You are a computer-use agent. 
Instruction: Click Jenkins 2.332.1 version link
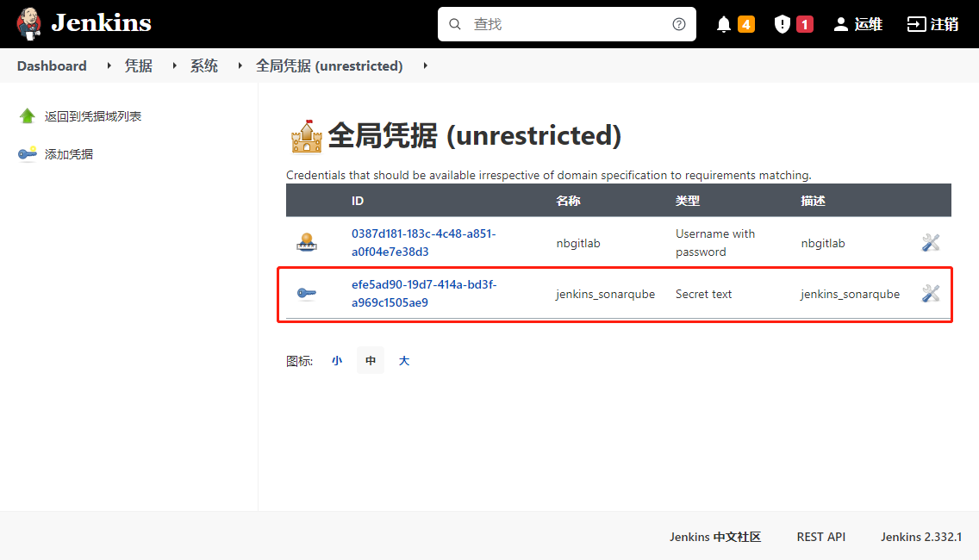pyautogui.click(x=921, y=537)
